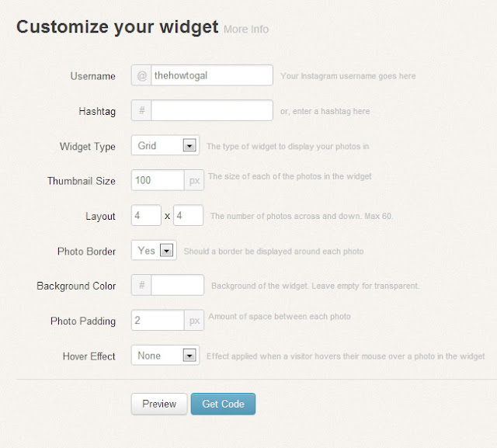Click the px suffix on Thumbnail Size

tap(194, 180)
